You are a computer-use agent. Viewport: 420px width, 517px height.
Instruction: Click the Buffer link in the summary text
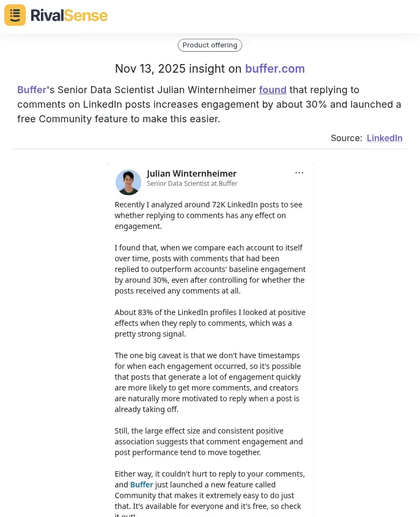31,90
